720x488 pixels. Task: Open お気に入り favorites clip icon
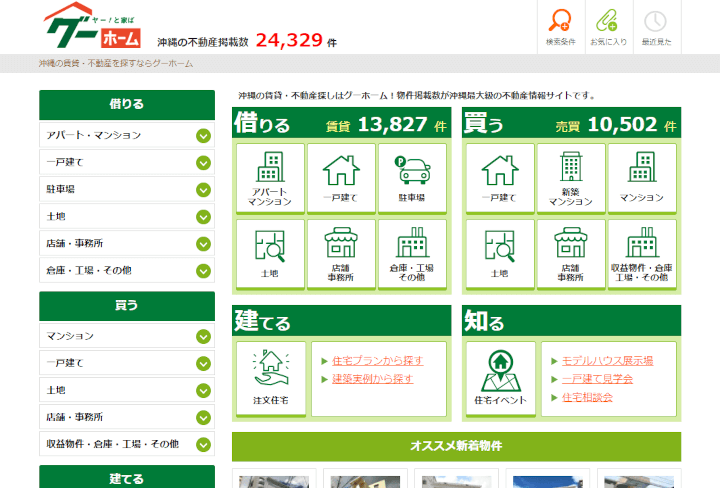(608, 27)
